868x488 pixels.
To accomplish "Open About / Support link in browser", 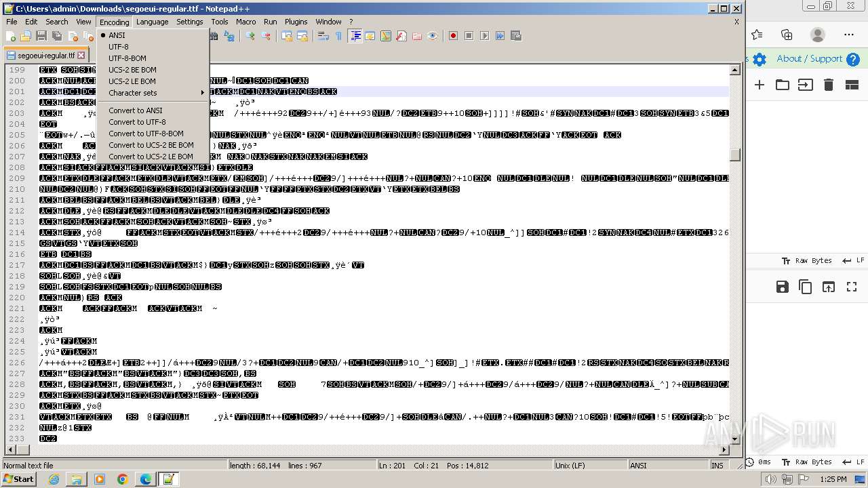I will [x=809, y=59].
